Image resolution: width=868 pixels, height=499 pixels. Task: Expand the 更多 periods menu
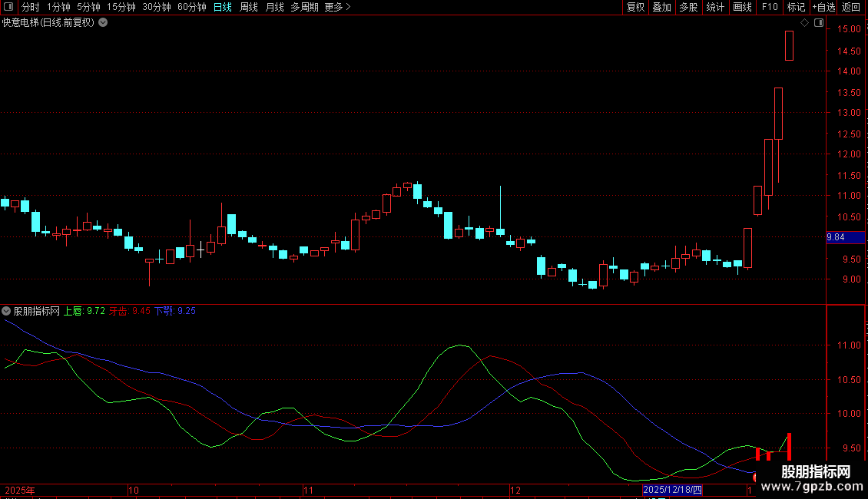tap(337, 7)
